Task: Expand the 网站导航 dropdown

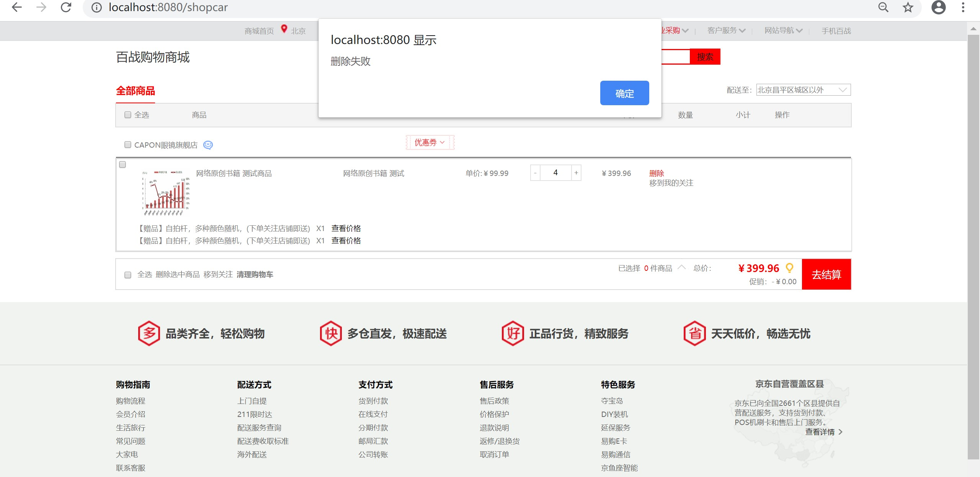Action: [783, 31]
